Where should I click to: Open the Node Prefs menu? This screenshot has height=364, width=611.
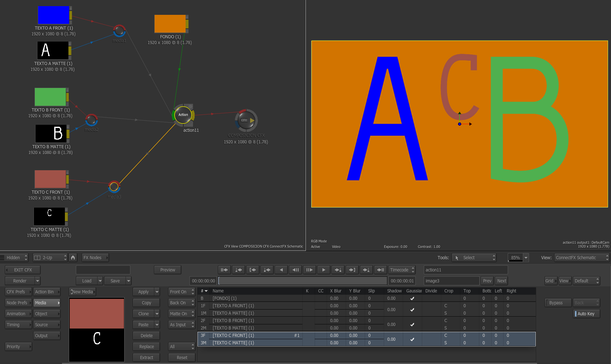18,303
